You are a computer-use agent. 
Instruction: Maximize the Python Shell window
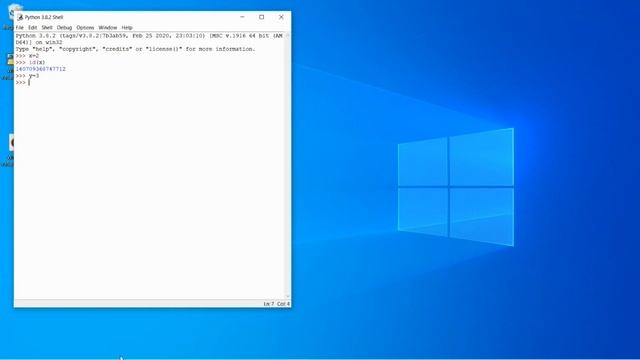point(262,17)
